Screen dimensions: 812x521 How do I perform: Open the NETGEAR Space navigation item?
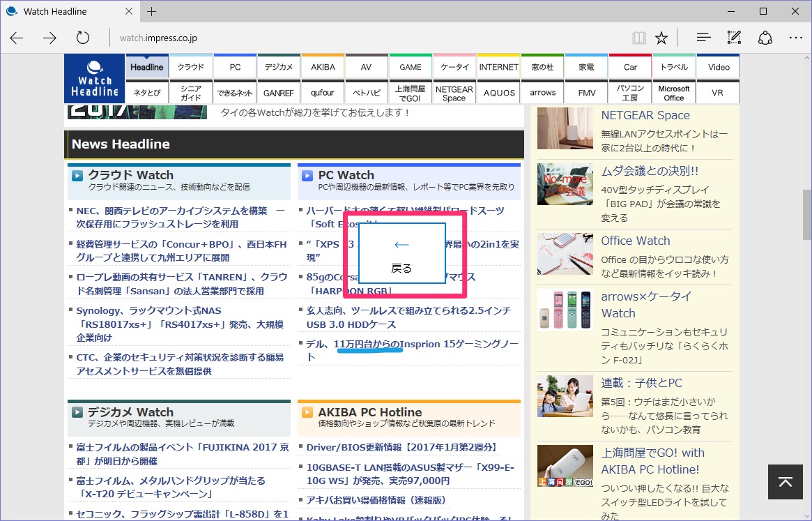coord(454,92)
